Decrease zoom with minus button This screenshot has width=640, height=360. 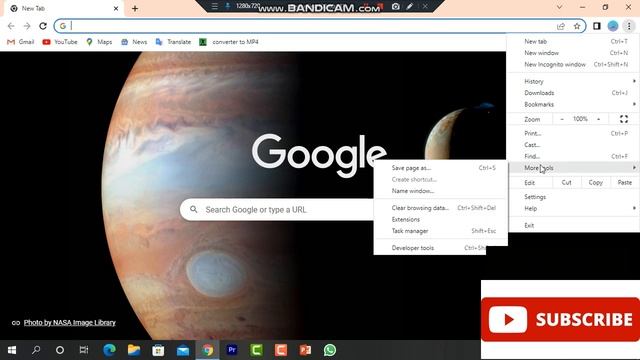pyautogui.click(x=562, y=119)
